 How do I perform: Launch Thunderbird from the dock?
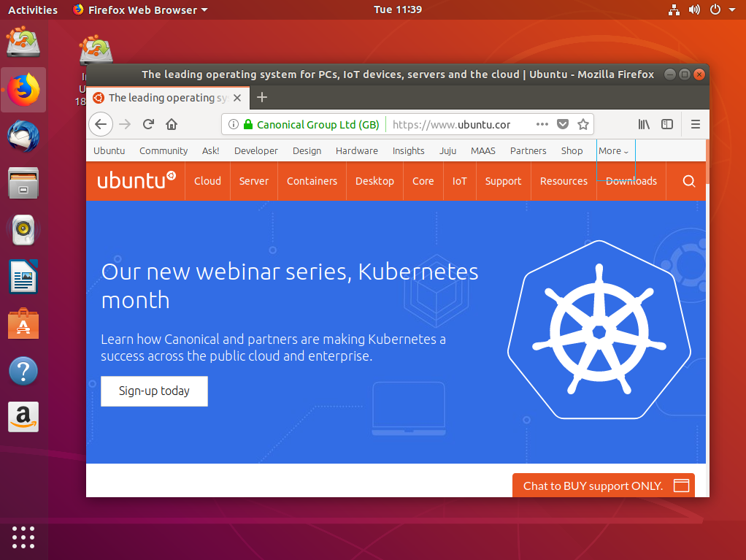23,137
